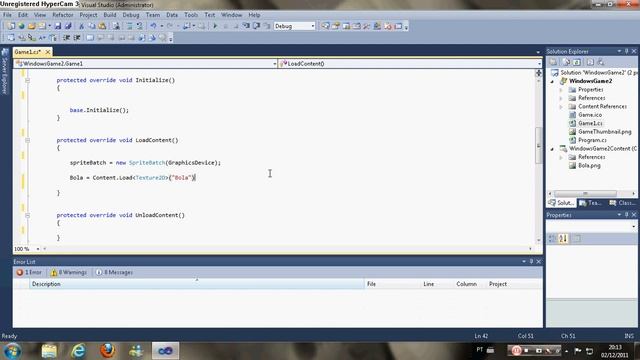Open the Build menu
This screenshot has height=360, width=640.
[109, 15]
